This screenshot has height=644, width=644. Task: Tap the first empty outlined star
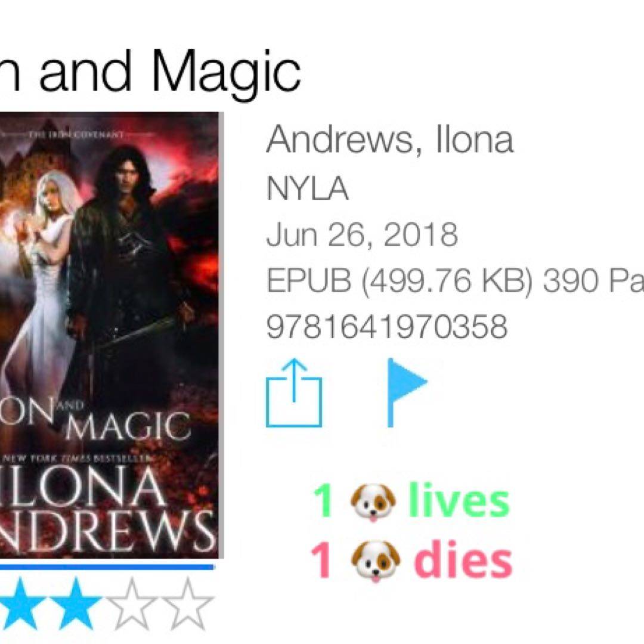pos(131,604)
